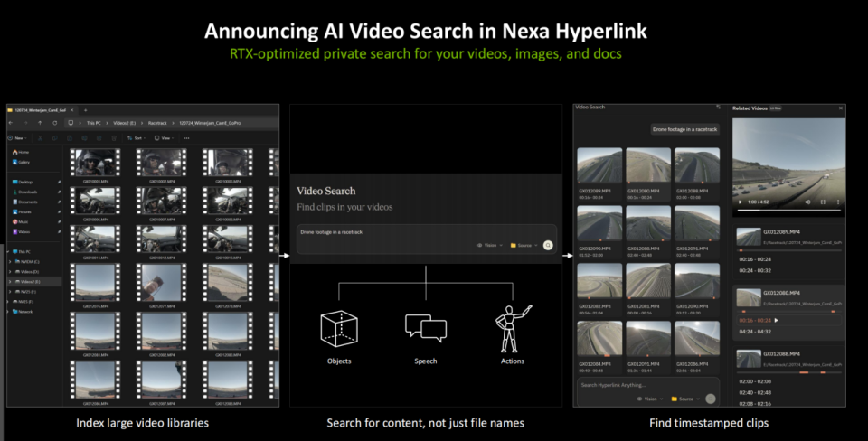This screenshot has width=868, height=441.
Task: Enter fullscreen on the preview video
Action: pyautogui.click(x=823, y=202)
